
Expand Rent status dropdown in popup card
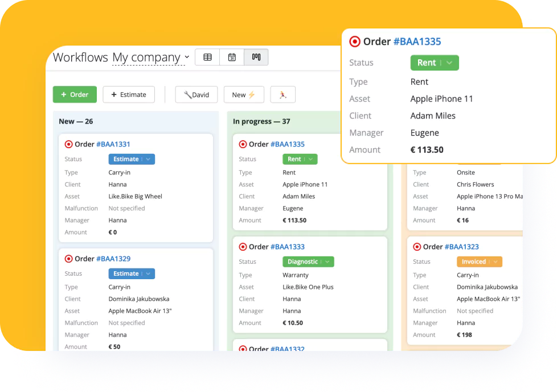coord(449,63)
